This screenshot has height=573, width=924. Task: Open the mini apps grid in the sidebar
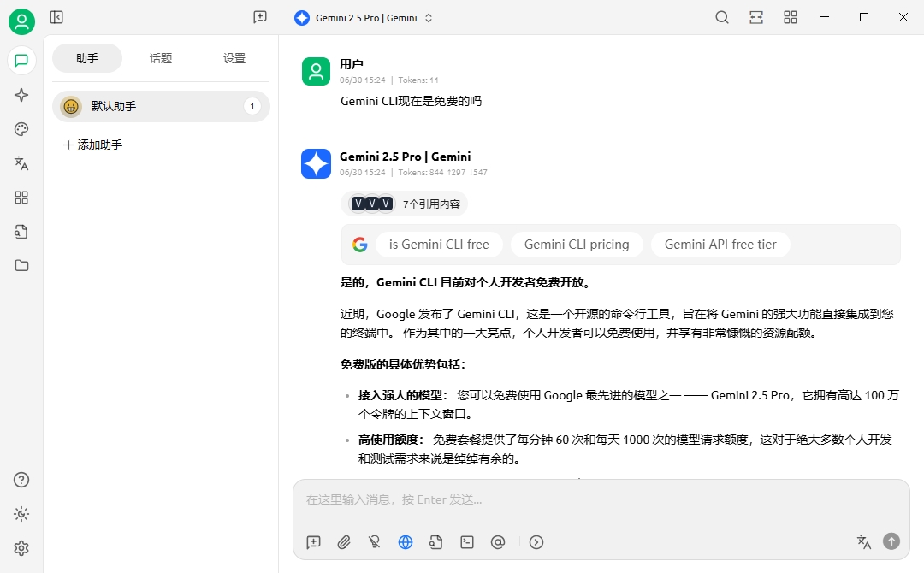point(21,198)
